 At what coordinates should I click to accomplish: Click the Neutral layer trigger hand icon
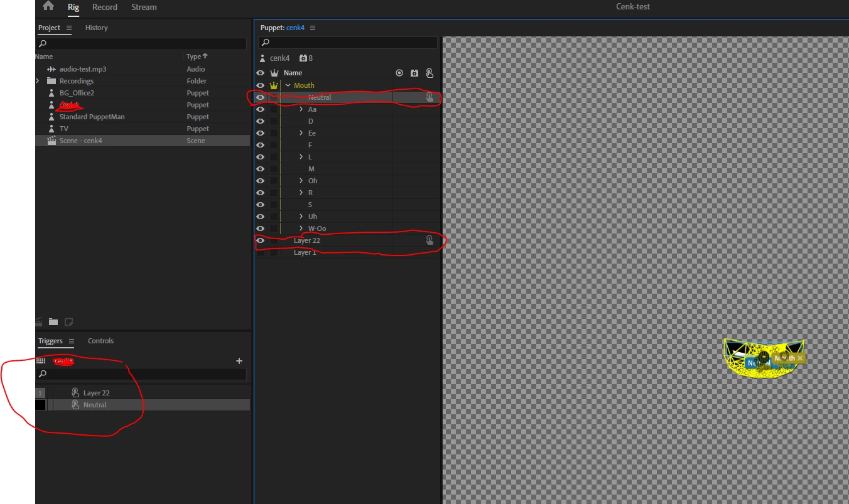tap(430, 97)
